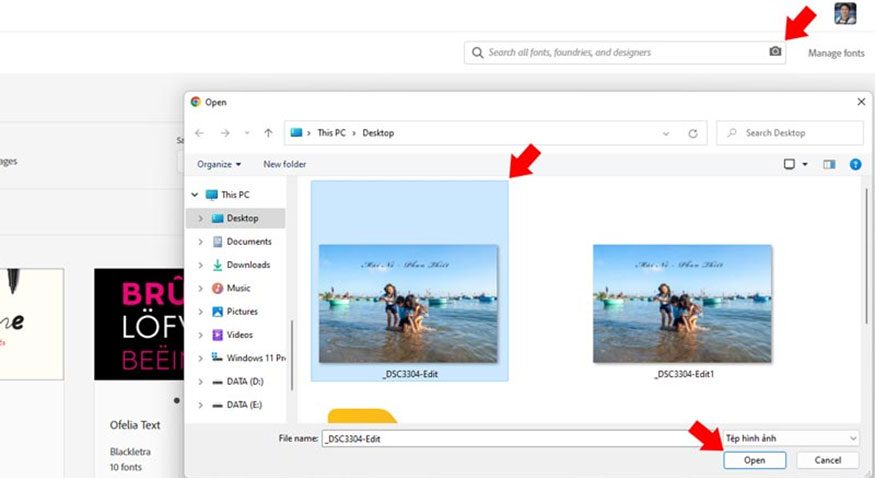Screen dimensions: 875x478
Task: Open the Ofelia Text font card
Action: click(135, 425)
